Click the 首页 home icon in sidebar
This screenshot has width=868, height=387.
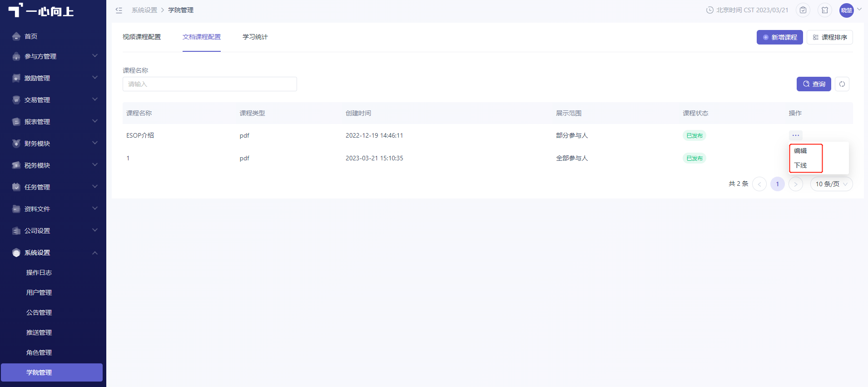tap(16, 36)
